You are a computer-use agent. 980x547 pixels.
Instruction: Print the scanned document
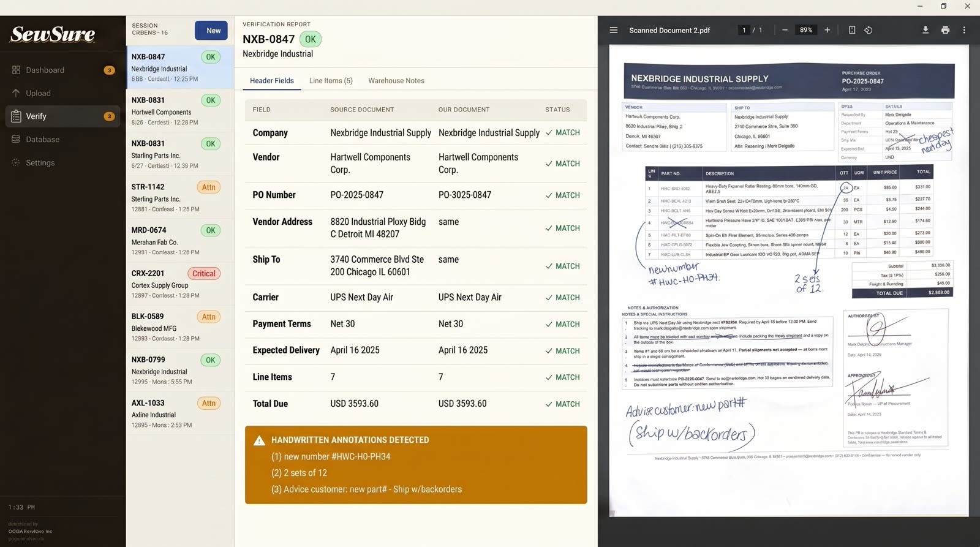pyautogui.click(x=945, y=30)
